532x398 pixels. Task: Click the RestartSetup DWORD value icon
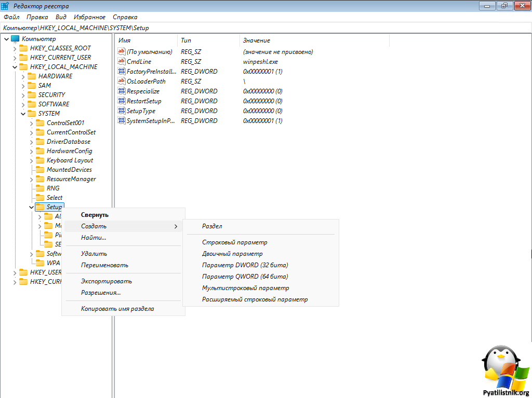pyautogui.click(x=122, y=101)
